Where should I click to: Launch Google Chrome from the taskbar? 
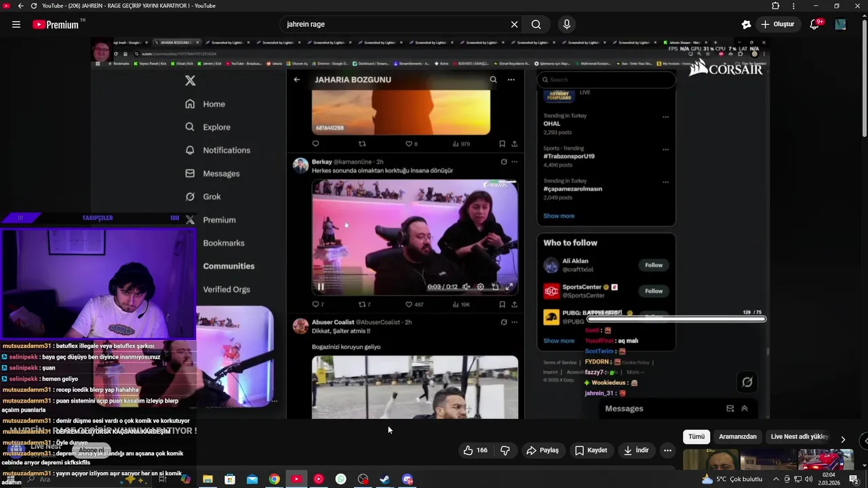click(274, 479)
